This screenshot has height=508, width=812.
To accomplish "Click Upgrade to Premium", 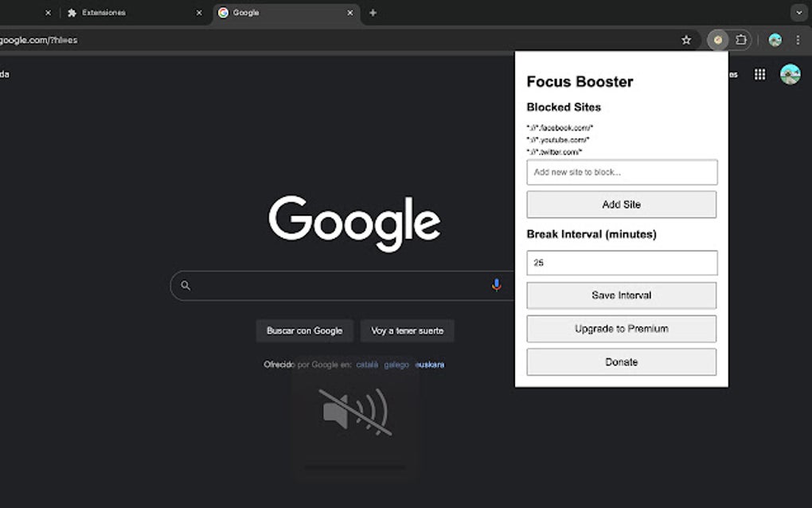I will [621, 328].
